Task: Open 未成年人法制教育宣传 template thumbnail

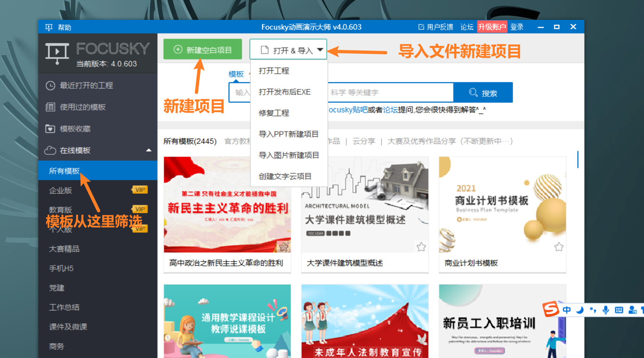Action: [x=365, y=321]
